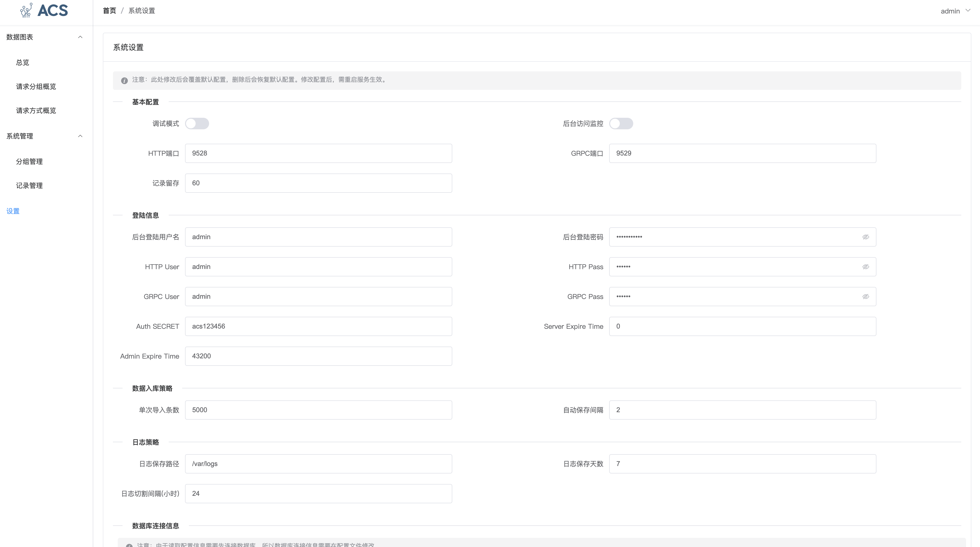Screen dimensions: 980x547
Task: Go to 请求分组概览 page
Action: coord(36,86)
